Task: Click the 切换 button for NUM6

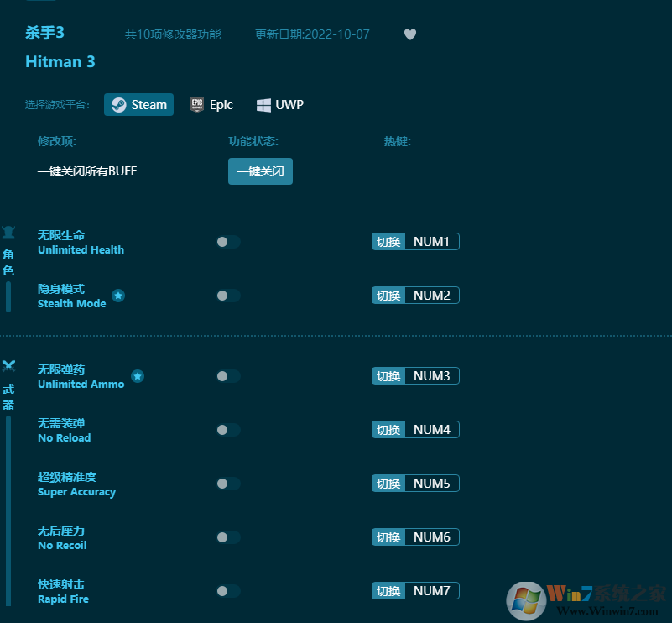Action: tap(388, 537)
